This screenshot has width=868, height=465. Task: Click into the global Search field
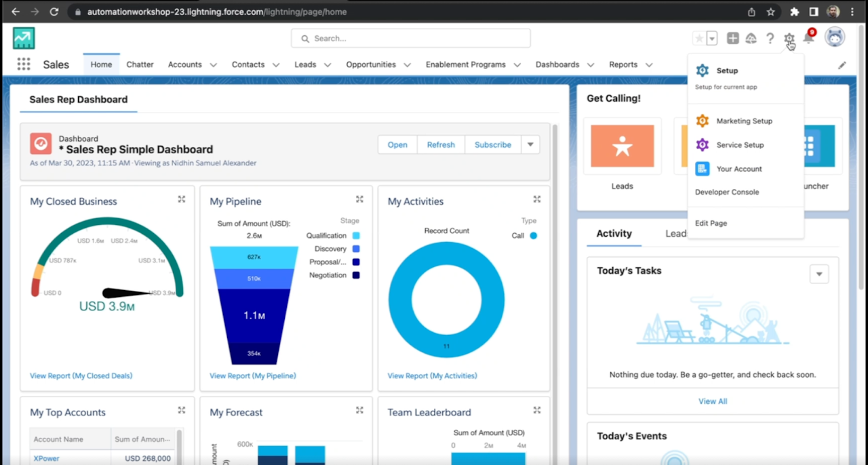(x=411, y=39)
